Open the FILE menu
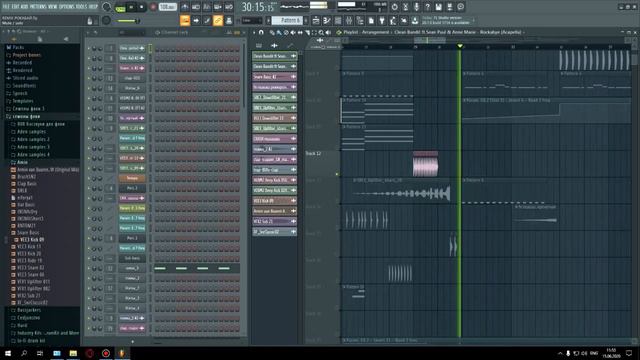This screenshot has height=360, width=640. (x=6, y=7)
